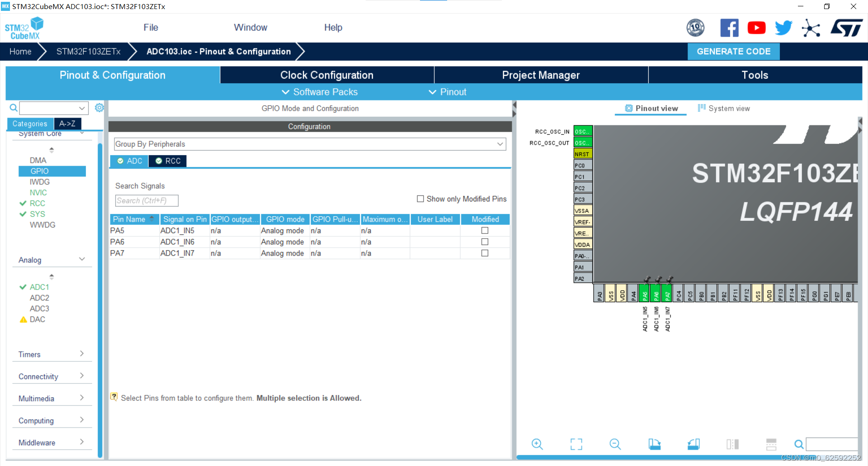The width and height of the screenshot is (868, 466).
Task: Switch to the Tools tab
Action: click(755, 75)
